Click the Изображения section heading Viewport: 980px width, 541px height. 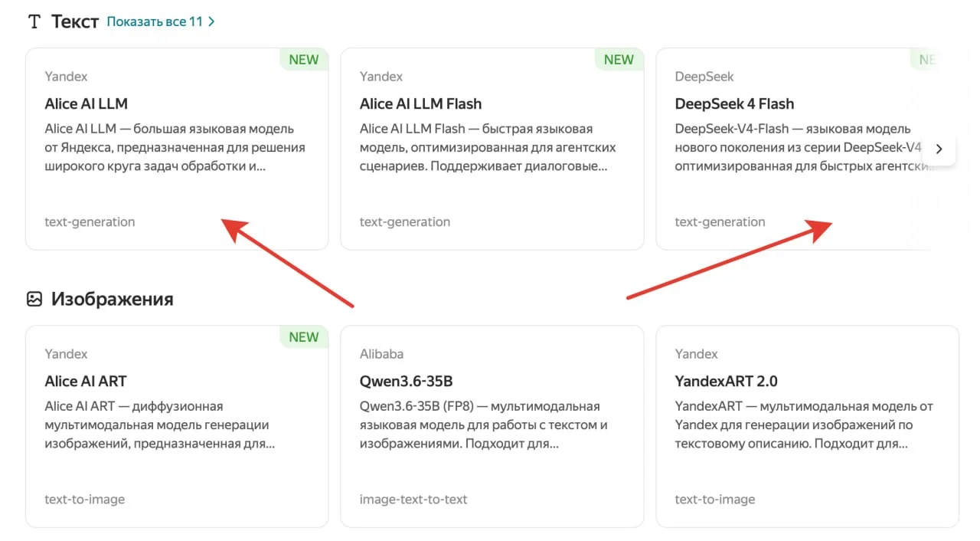point(113,299)
